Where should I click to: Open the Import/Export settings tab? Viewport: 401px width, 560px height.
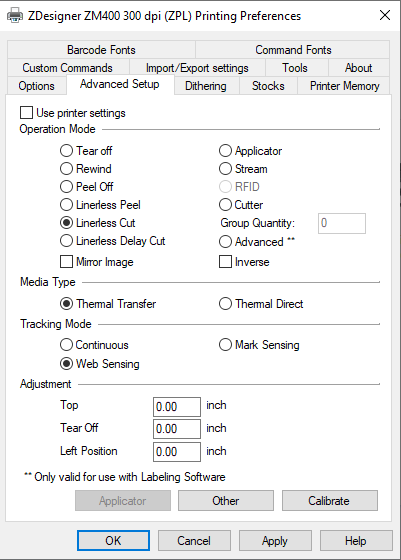pyautogui.click(x=197, y=68)
